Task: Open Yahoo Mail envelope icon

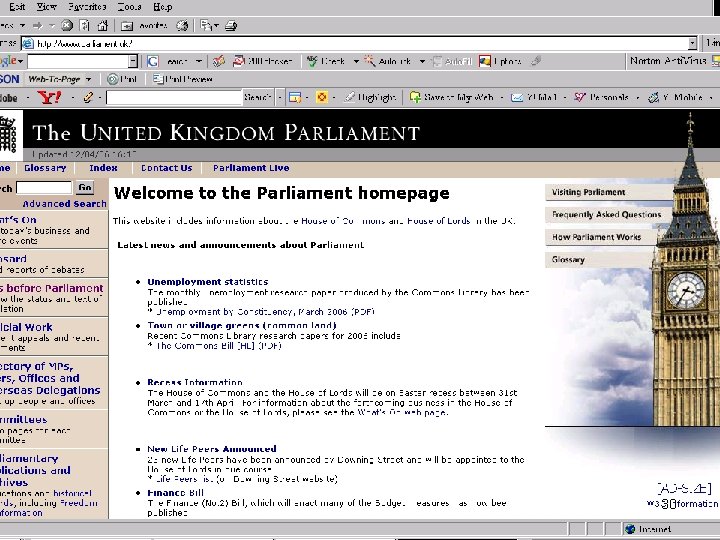Action: tap(517, 97)
